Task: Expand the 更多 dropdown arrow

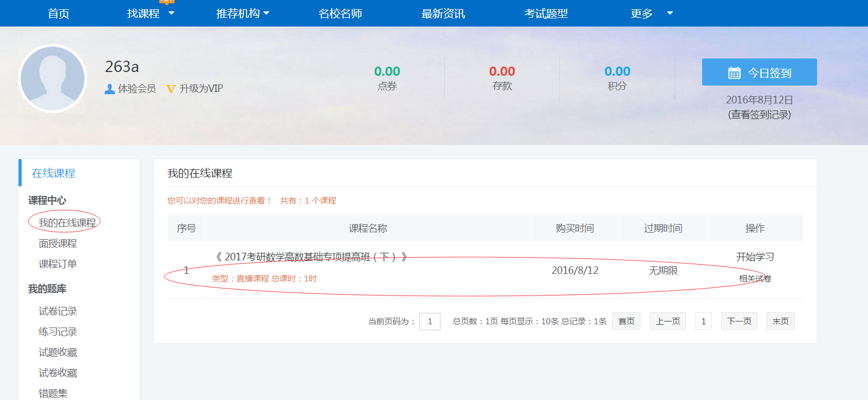Action: point(670,13)
